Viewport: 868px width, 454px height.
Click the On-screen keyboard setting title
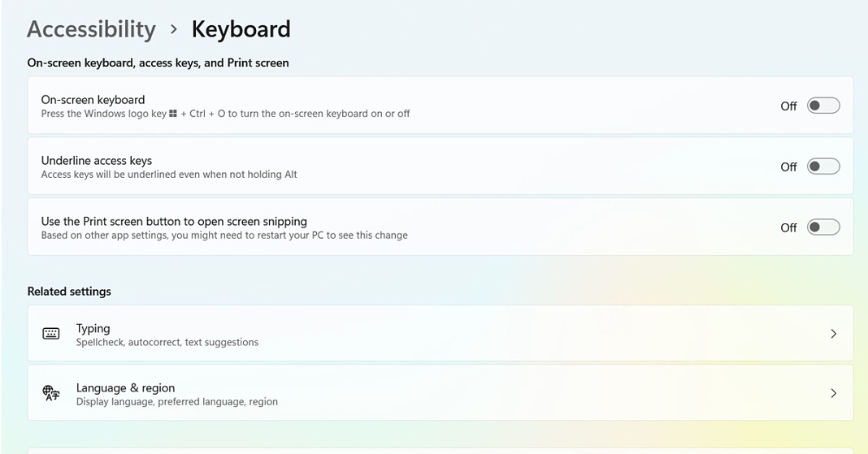point(93,100)
